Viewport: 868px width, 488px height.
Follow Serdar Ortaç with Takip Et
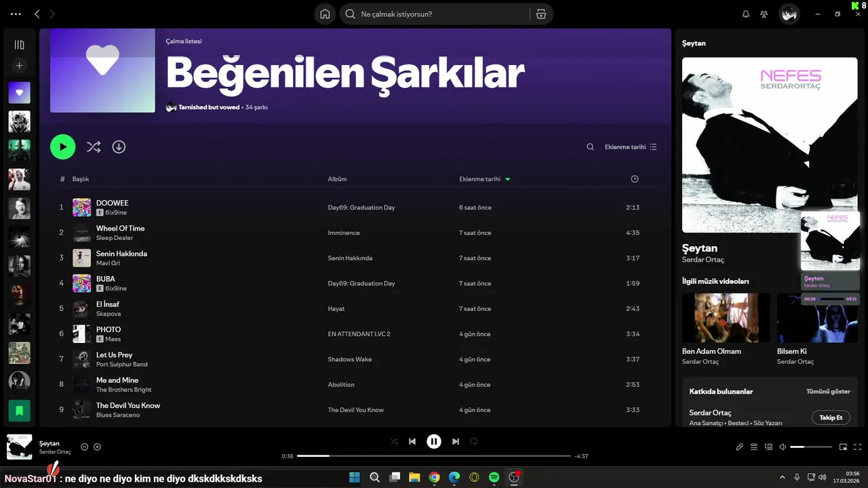click(x=831, y=418)
